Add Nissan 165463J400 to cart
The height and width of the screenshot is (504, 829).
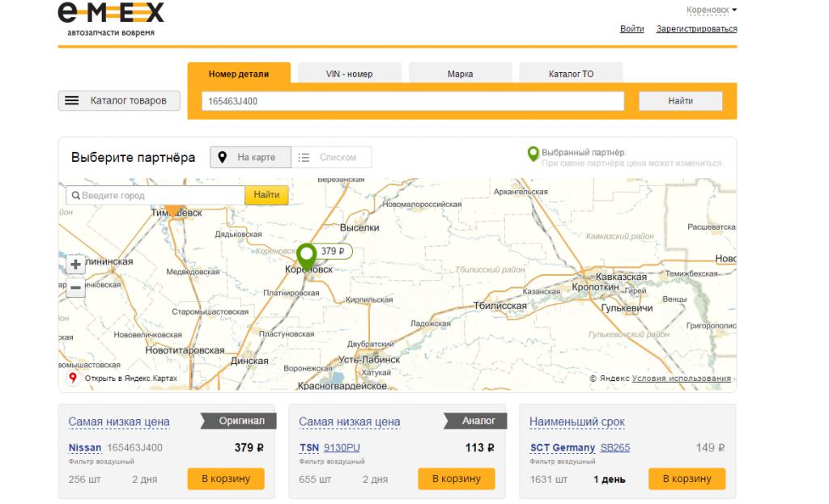[226, 479]
